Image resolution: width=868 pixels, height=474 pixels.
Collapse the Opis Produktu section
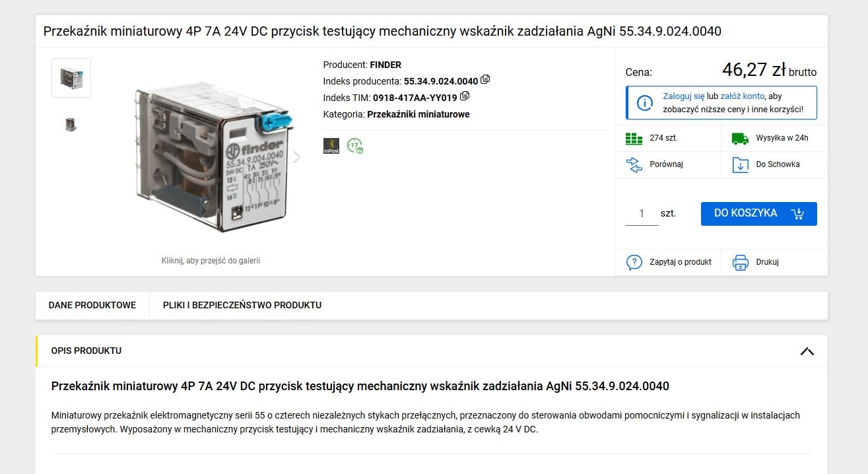pos(807,351)
